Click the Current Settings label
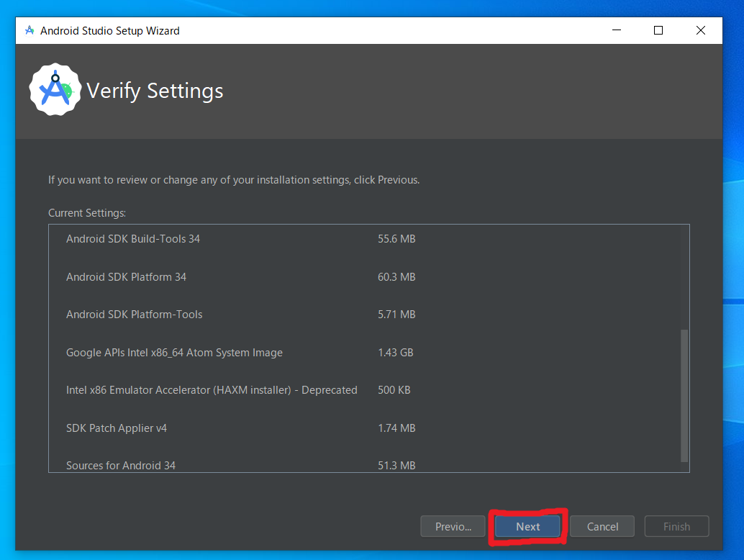744x560 pixels. [x=87, y=213]
